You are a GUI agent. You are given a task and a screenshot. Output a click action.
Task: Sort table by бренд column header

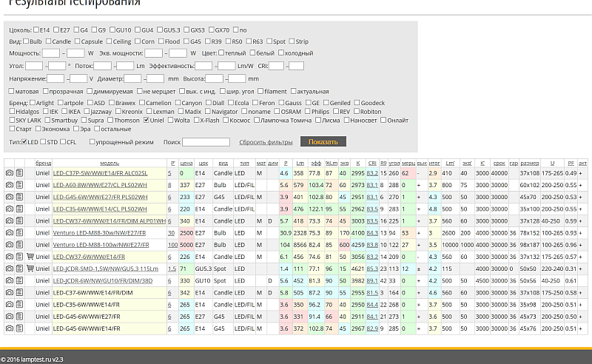click(44, 163)
